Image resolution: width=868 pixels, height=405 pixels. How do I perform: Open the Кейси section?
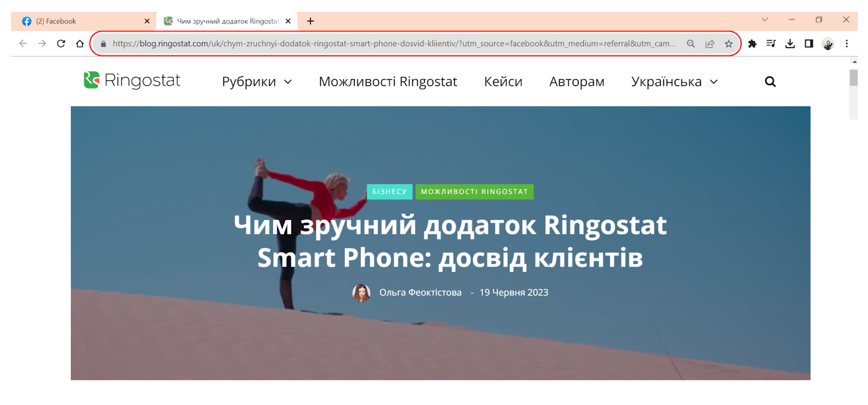(x=503, y=81)
